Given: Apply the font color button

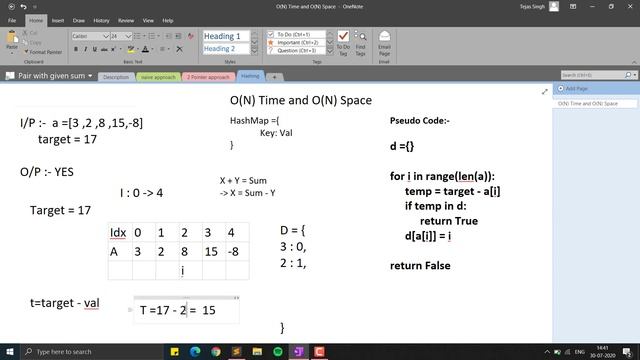Looking at the screenshot, I should coord(145,49).
